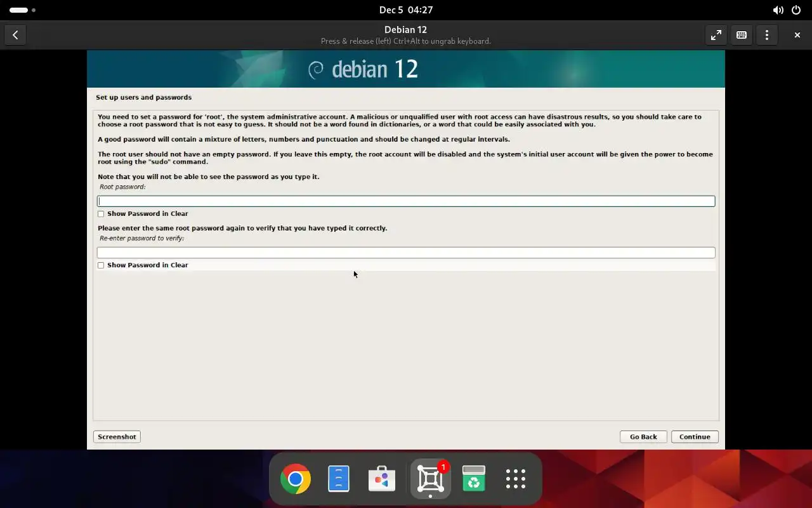
Task: Open the clock showing Dec 5 04:27
Action: point(406,10)
